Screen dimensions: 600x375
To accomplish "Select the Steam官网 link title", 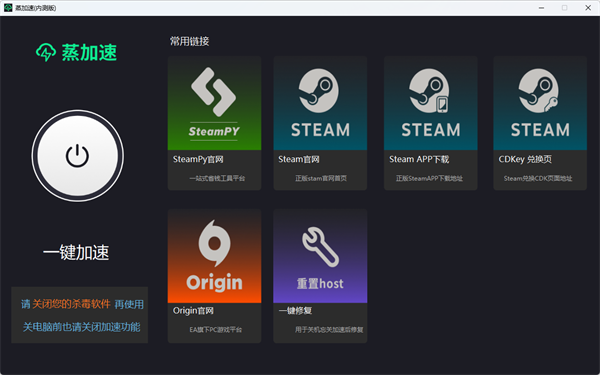I will [x=298, y=159].
